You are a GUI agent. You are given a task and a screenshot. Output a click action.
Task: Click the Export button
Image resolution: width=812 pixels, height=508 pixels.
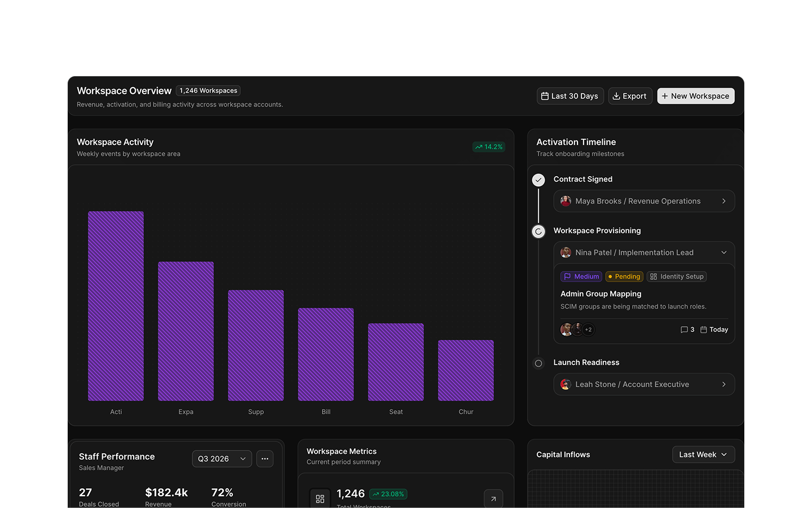[x=630, y=96]
